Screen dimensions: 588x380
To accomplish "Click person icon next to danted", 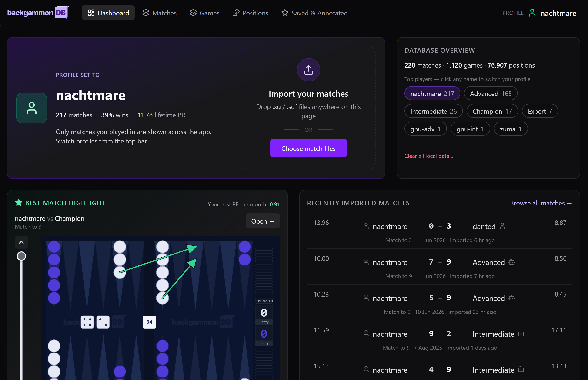I will 502,226.
